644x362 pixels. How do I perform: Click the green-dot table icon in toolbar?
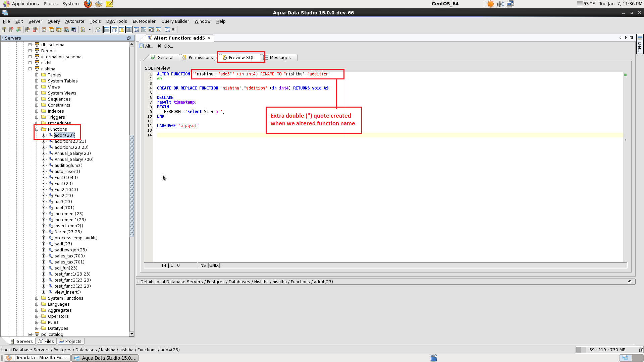[x=19, y=30]
